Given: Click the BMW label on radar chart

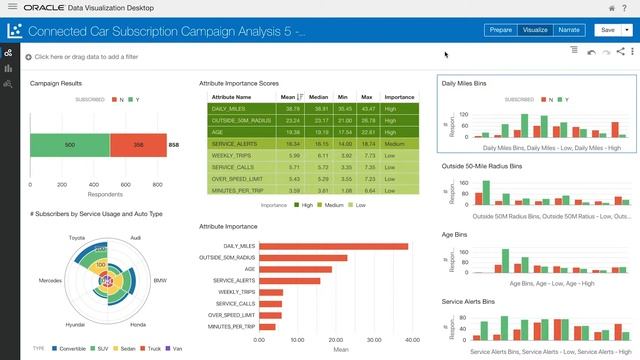Looking at the screenshot, I should coord(160,280).
